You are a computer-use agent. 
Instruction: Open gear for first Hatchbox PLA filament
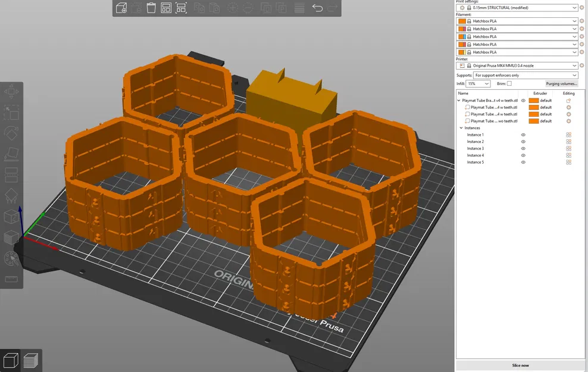coord(581,21)
